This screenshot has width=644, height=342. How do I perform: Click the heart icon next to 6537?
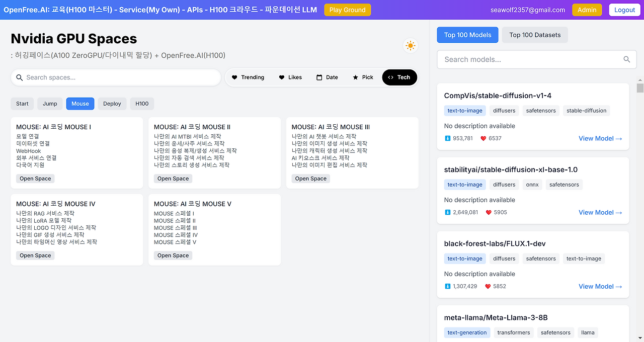(483, 138)
